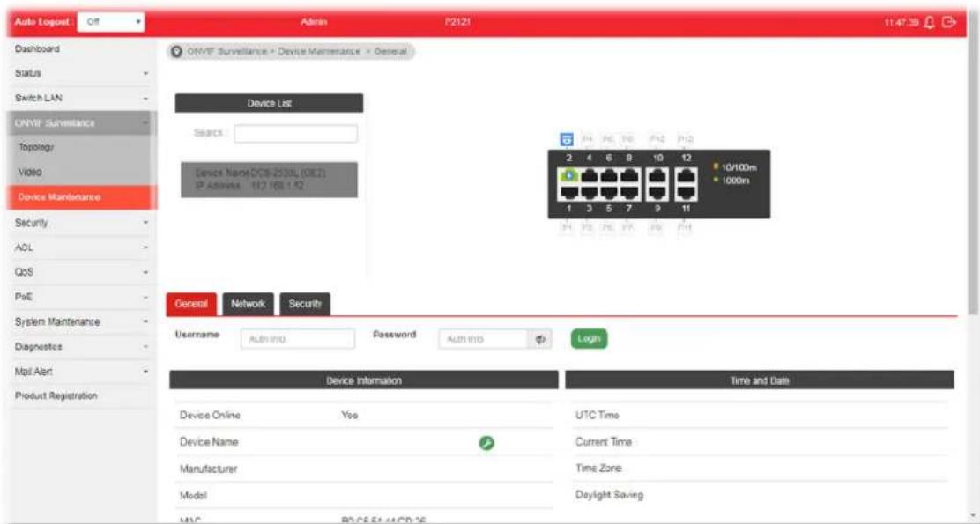
Task: Click the green edit Device Name icon
Action: coord(486,443)
